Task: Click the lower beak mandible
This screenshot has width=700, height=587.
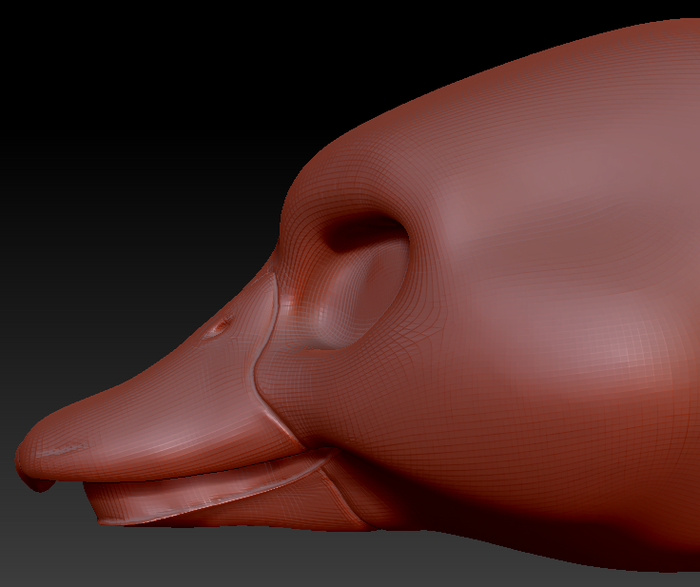Action: coord(223,491)
